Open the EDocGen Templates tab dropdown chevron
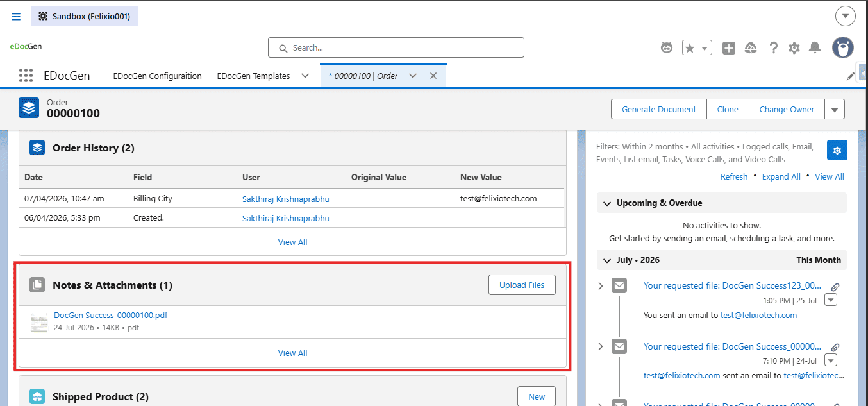Viewport: 868px width, 406px height. point(305,76)
